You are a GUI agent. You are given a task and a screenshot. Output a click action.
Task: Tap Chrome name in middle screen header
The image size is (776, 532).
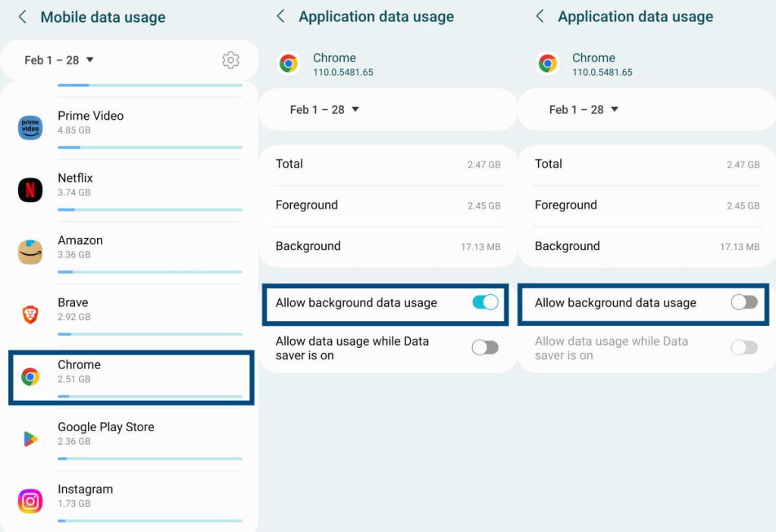tap(334, 58)
